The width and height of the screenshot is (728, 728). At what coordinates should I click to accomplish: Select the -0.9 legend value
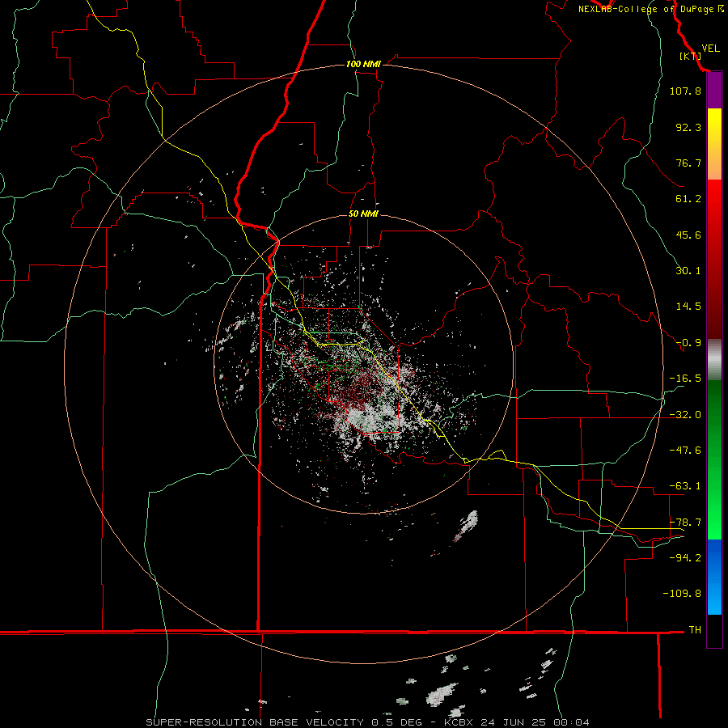[688, 343]
